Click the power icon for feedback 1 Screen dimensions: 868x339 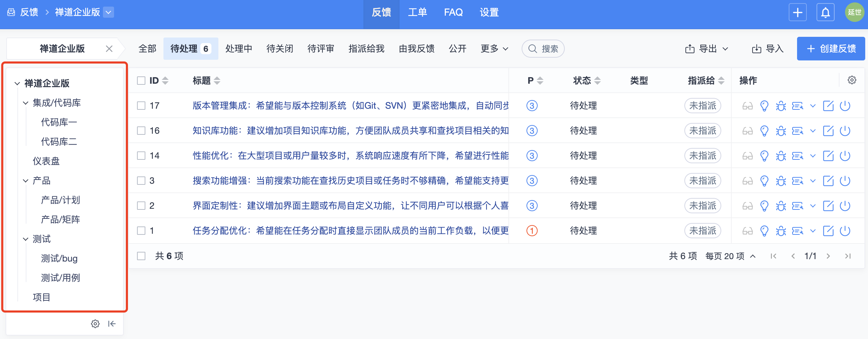(x=845, y=231)
